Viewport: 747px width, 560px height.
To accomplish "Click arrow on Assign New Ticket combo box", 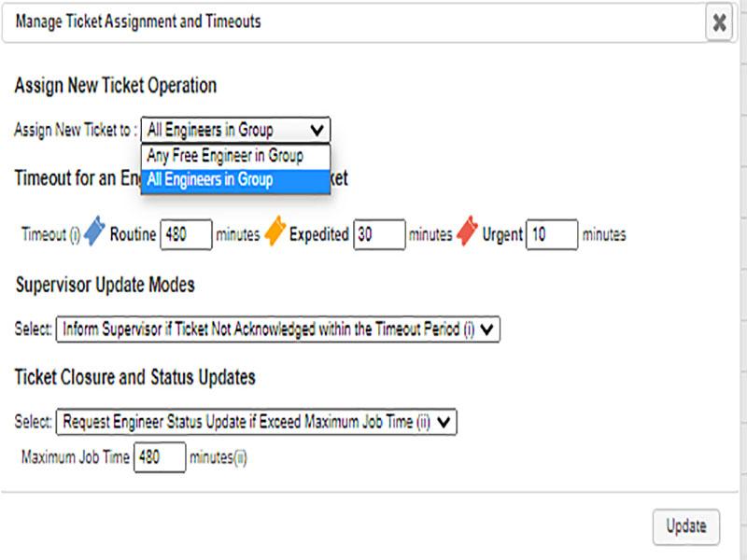I will click(318, 130).
